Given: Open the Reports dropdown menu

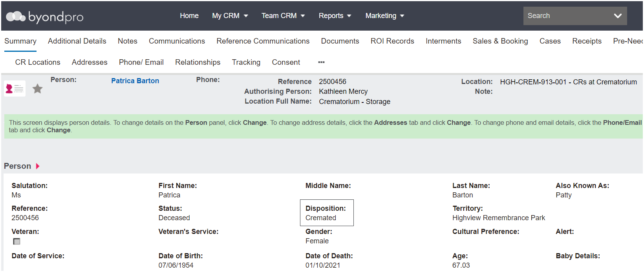Looking at the screenshot, I should click(335, 16).
